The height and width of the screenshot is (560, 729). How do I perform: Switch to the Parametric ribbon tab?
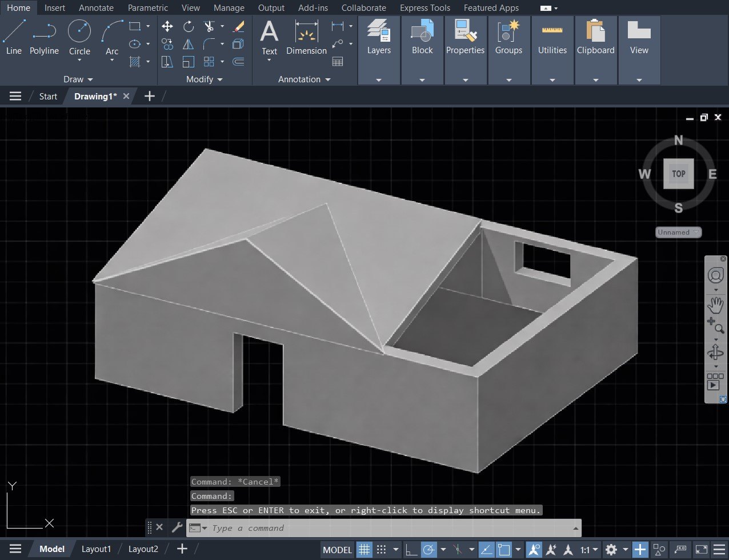[x=147, y=7]
